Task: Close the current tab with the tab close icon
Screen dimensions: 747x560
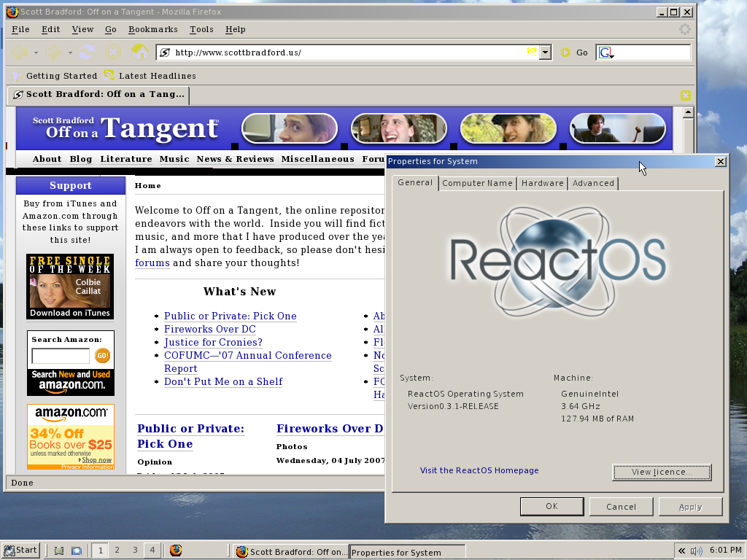Action: click(686, 95)
